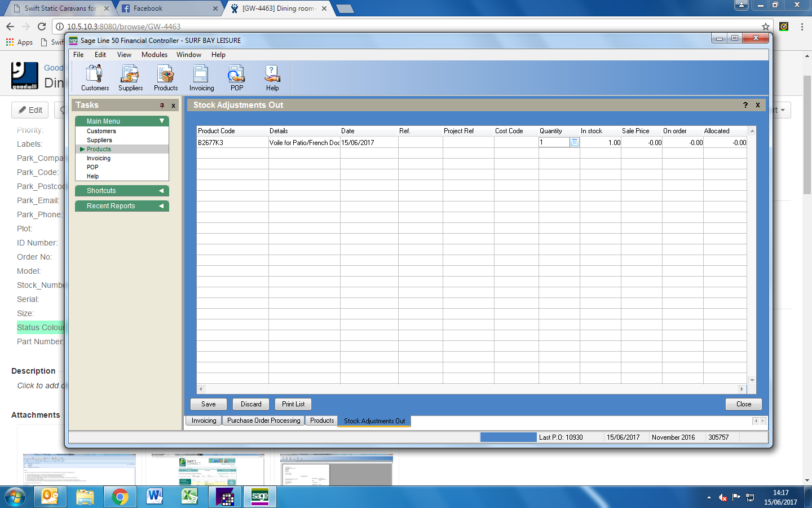
Task: Open the Apps bookmarks shortcut
Action: (19, 42)
